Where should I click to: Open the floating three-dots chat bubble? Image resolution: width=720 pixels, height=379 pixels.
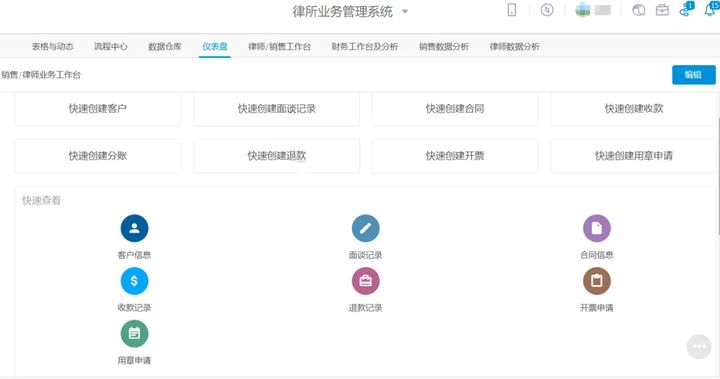699,346
